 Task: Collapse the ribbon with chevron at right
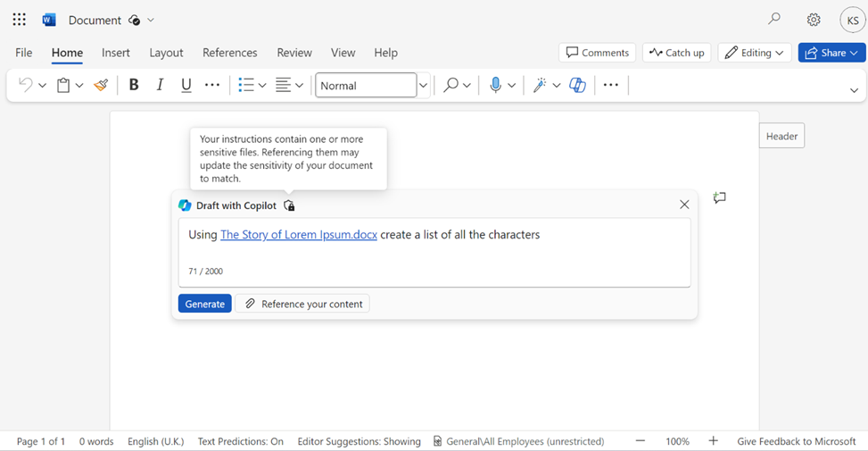[854, 90]
